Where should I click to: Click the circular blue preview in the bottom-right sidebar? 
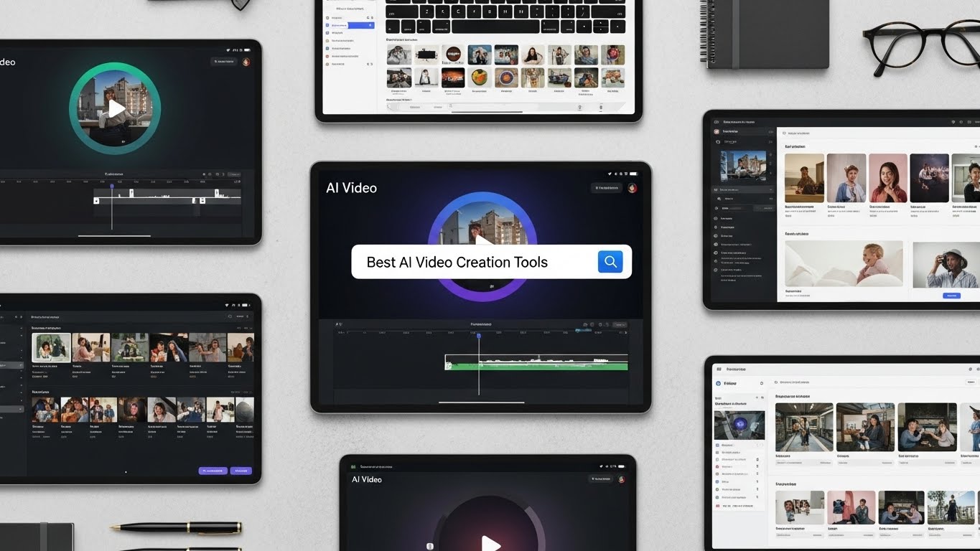click(739, 425)
